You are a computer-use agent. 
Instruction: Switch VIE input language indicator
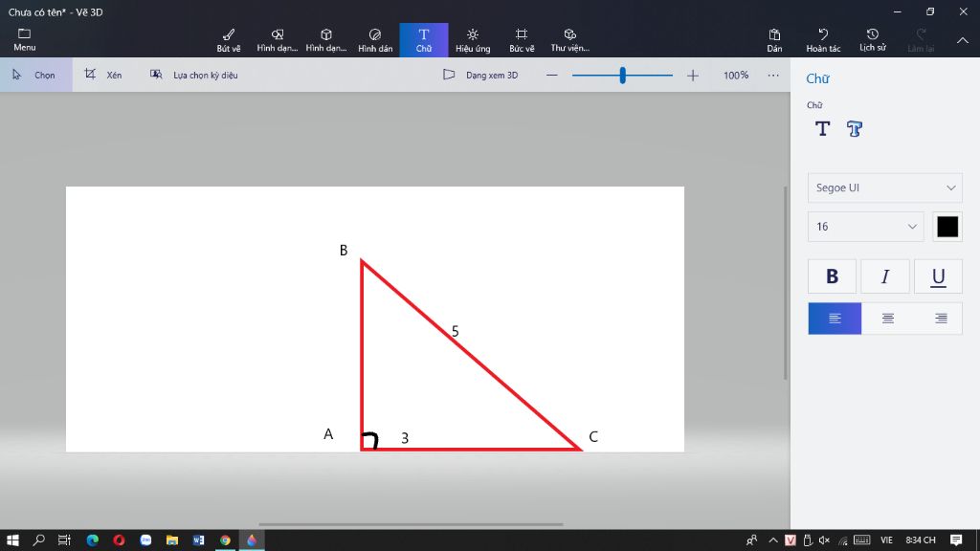click(886, 540)
